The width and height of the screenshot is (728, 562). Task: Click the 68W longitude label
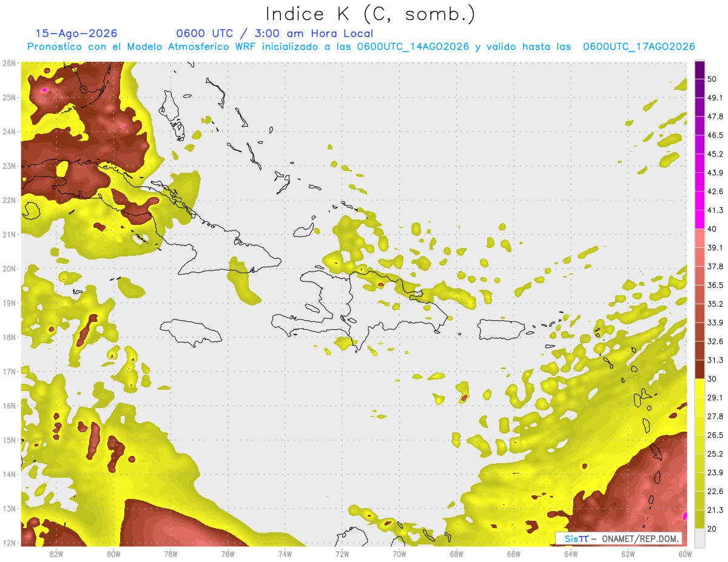[456, 554]
